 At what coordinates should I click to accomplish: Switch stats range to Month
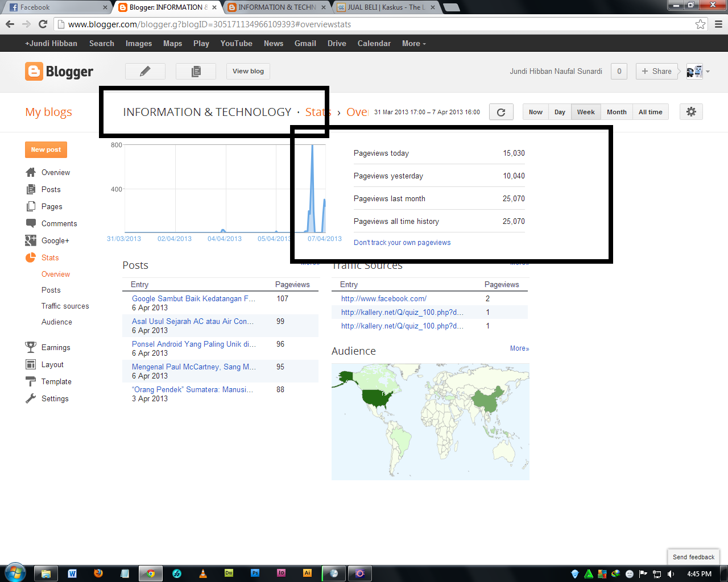(x=616, y=112)
